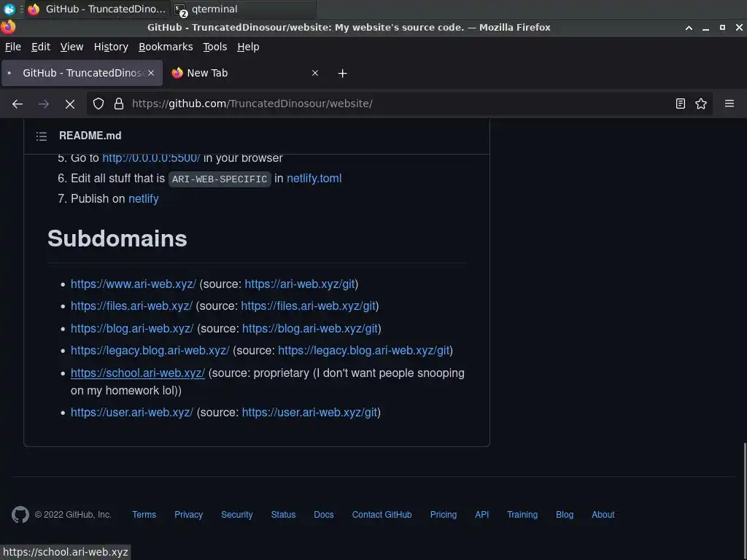Bookmark this page with star icon
This screenshot has width=747, height=560.
(701, 104)
